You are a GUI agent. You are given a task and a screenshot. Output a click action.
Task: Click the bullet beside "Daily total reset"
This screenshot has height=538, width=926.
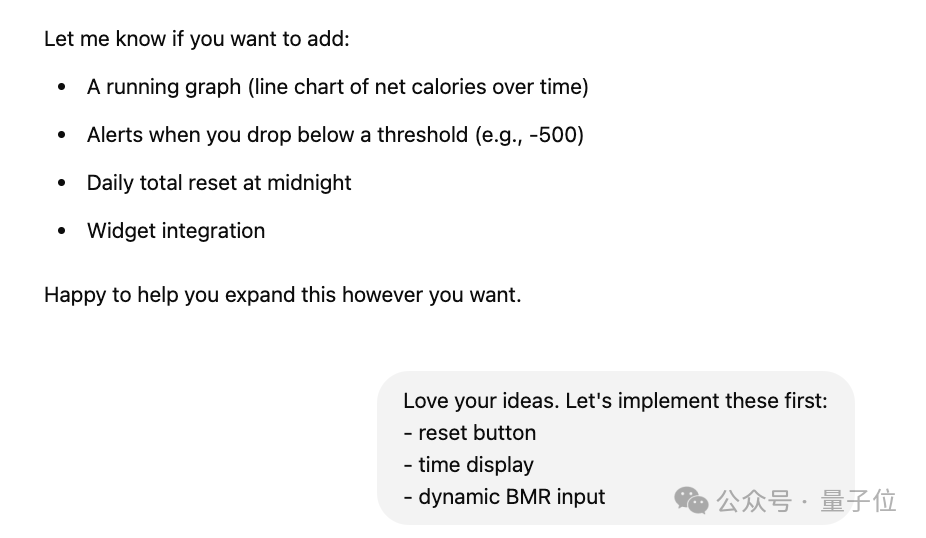pyautogui.click(x=62, y=183)
